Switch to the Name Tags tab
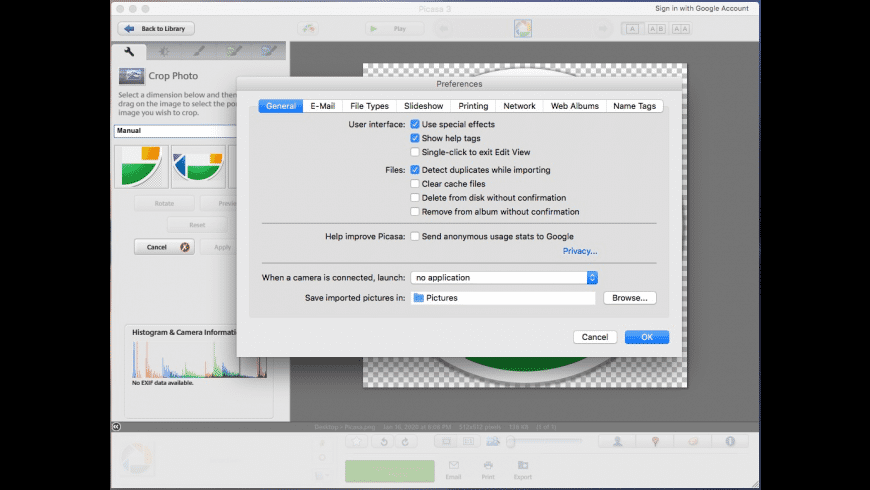This screenshot has height=490, width=870. [x=635, y=106]
